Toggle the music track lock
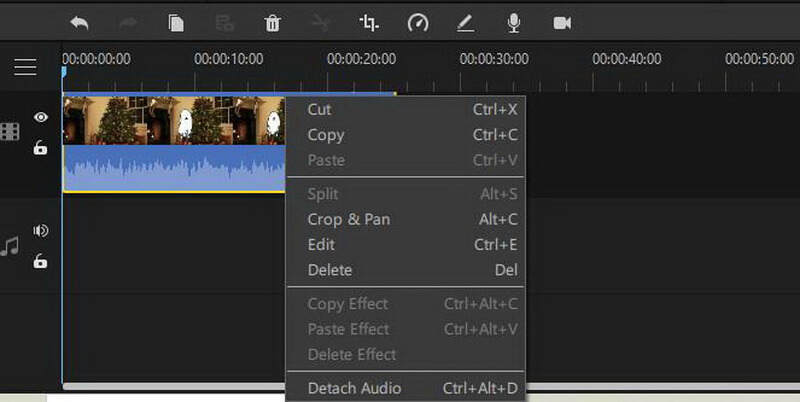 click(x=40, y=261)
